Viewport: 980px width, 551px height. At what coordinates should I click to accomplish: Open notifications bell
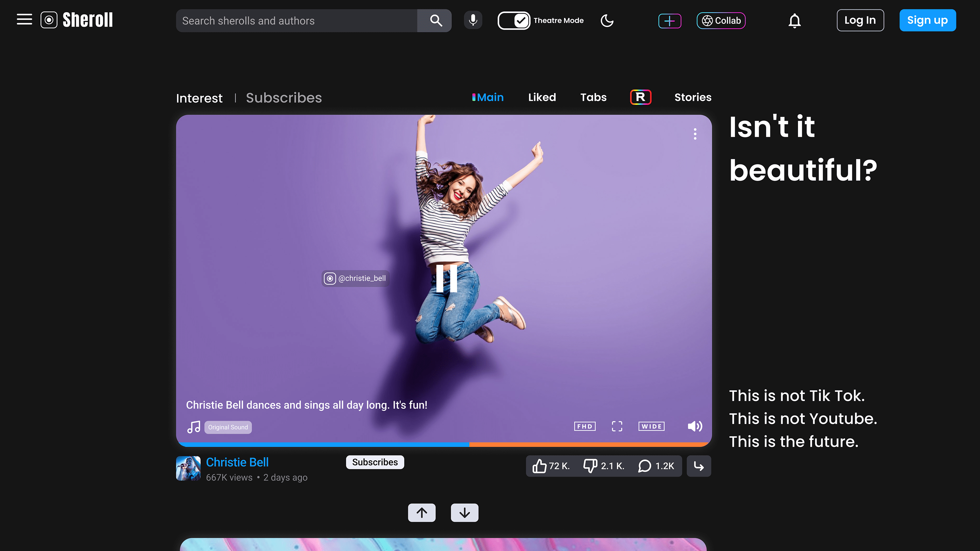[794, 21]
